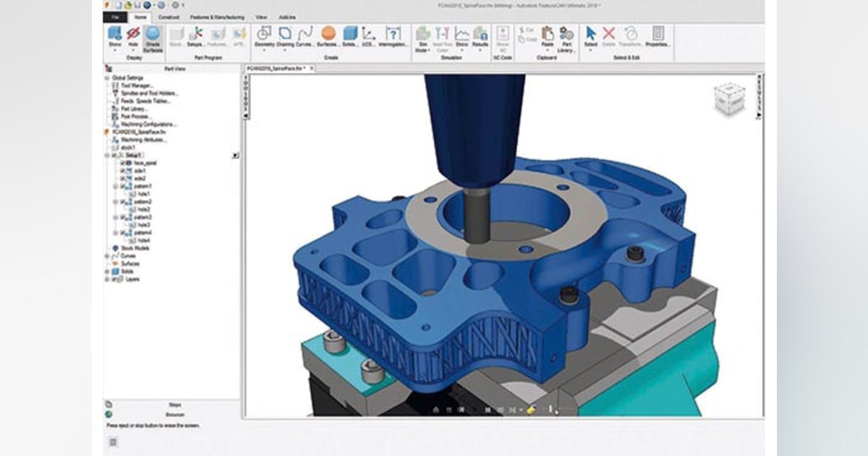Open the Part Library icon
The height and width of the screenshot is (456, 868).
tap(568, 33)
